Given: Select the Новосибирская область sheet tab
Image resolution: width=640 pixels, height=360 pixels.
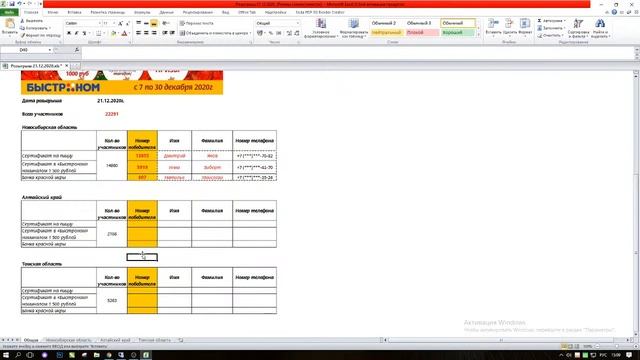Looking at the screenshot, I should (69, 340).
